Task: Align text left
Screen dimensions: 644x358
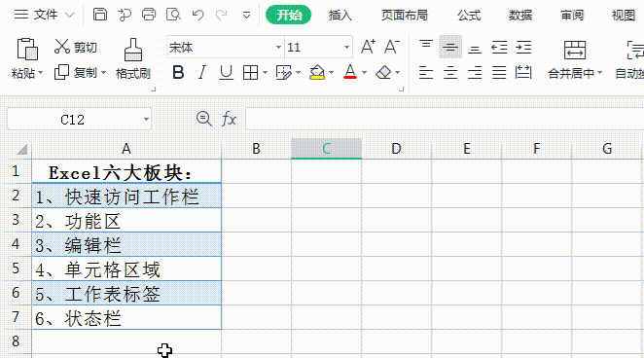Action: [426, 73]
